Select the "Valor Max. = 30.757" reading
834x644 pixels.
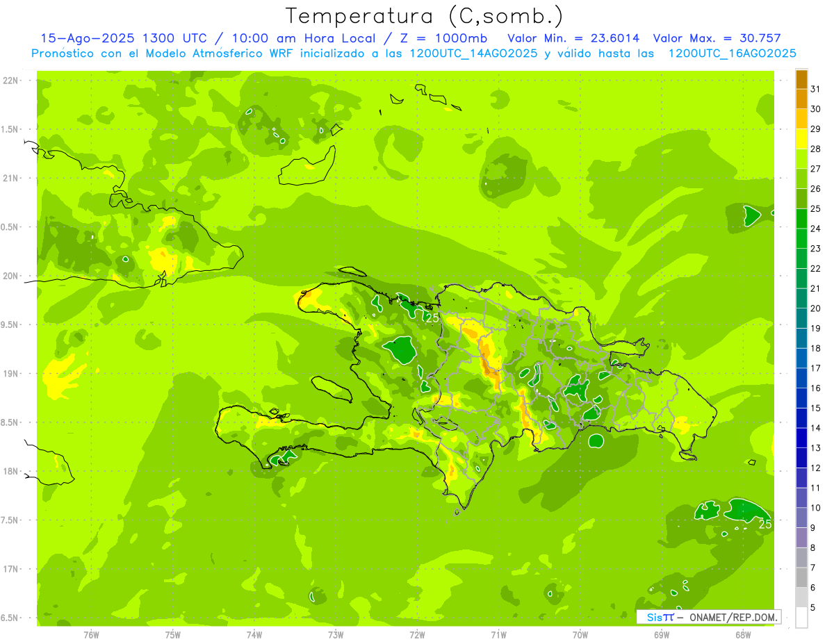(x=717, y=38)
